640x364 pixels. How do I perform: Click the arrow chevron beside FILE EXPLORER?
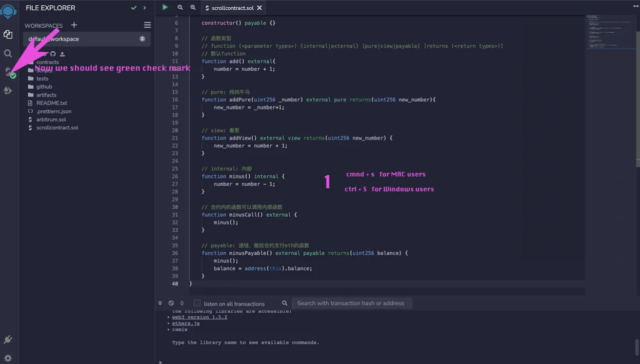[145, 8]
